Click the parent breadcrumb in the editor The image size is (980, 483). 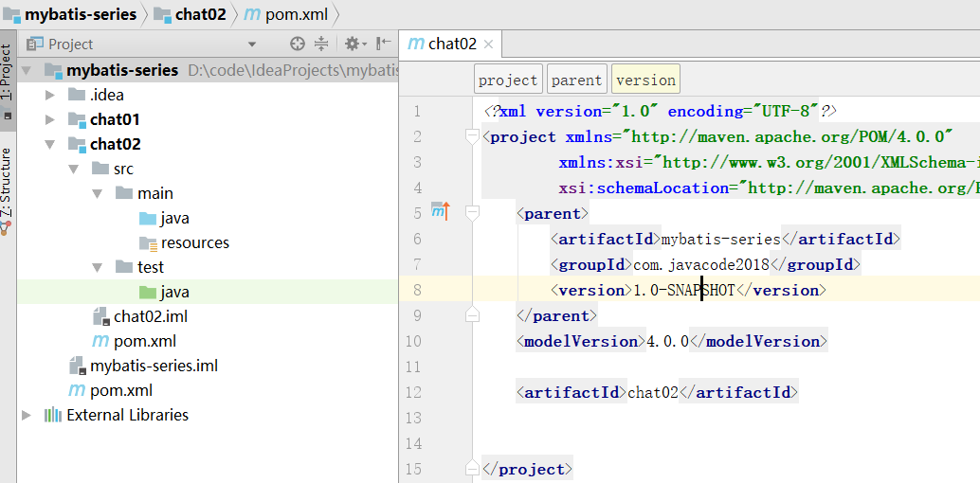click(576, 80)
